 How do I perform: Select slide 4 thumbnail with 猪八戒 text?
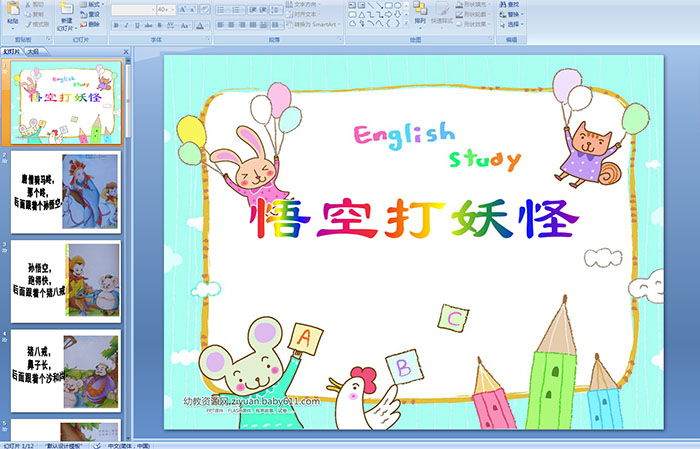pyautogui.click(x=66, y=370)
